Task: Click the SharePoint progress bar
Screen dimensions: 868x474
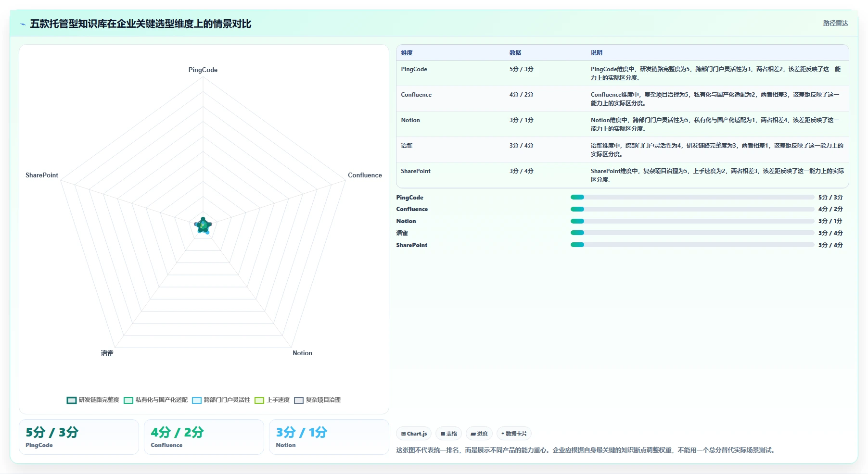Action: click(692, 245)
